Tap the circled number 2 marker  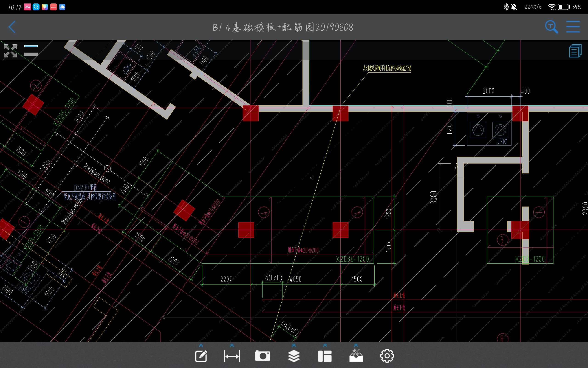(36, 86)
